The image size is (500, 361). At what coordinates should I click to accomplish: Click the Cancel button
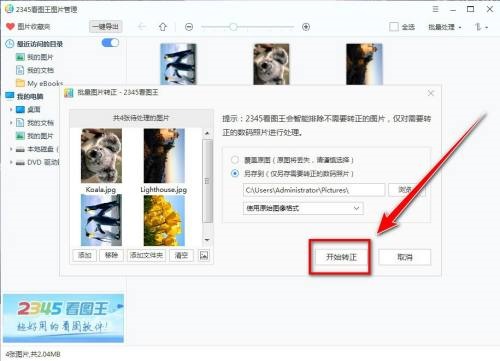(x=405, y=257)
